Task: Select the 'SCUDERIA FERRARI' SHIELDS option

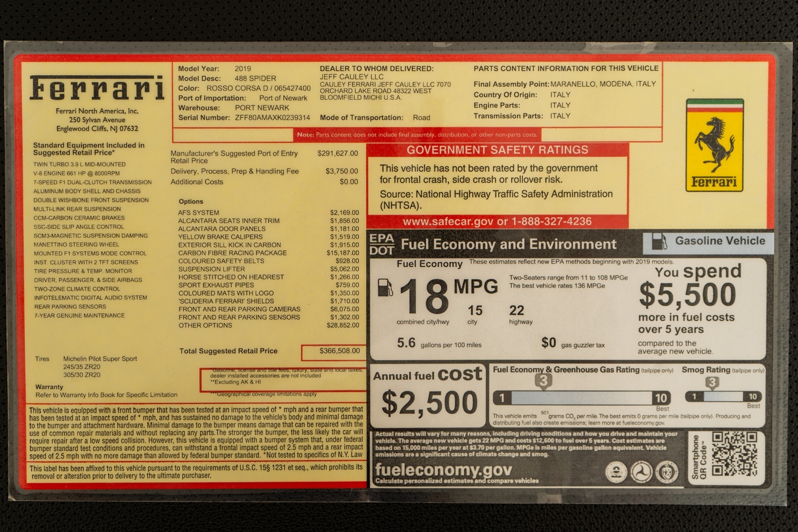Action: coord(268,301)
